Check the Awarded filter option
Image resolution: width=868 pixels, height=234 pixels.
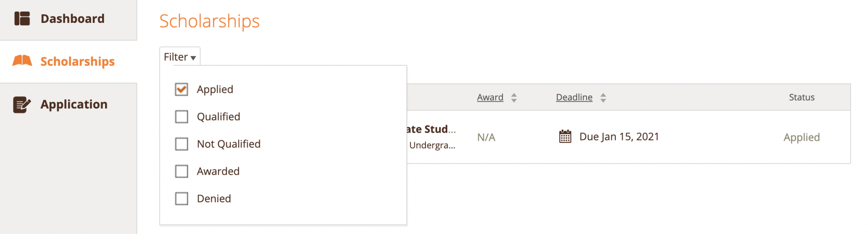point(181,171)
